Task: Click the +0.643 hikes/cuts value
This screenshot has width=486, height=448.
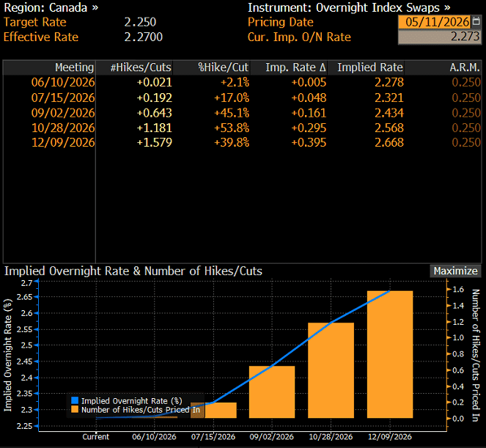Action: (x=155, y=113)
